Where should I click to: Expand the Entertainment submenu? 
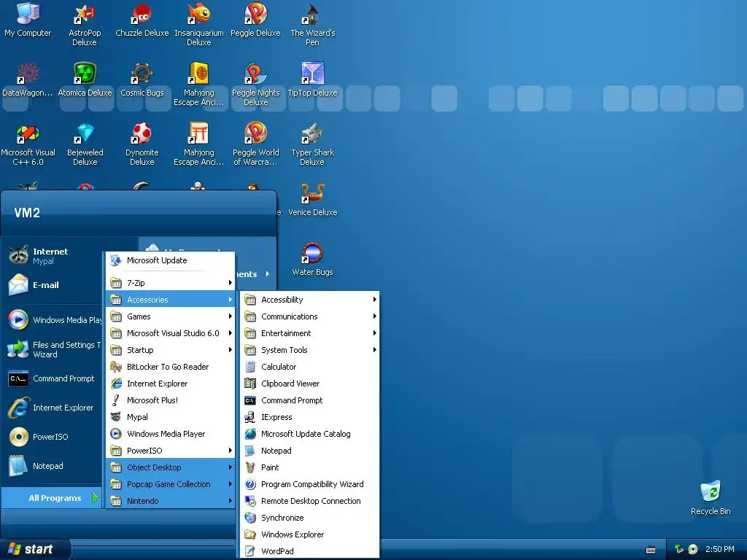[310, 333]
